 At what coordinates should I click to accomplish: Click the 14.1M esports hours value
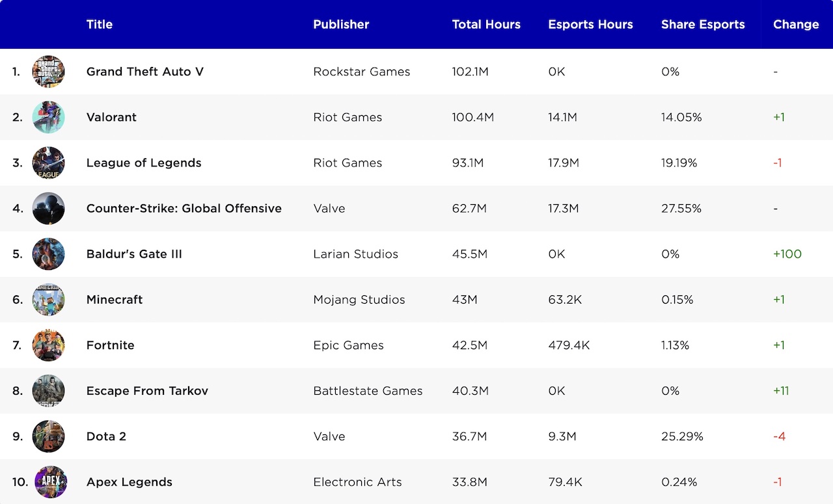pos(562,117)
